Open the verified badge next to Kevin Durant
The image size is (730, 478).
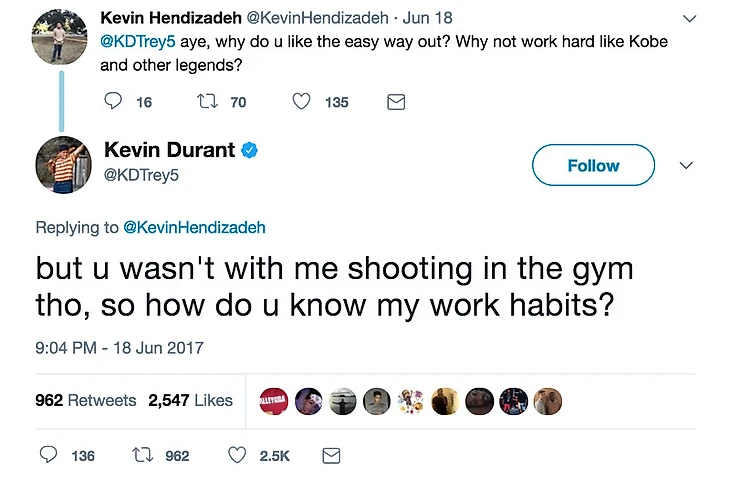[250, 151]
